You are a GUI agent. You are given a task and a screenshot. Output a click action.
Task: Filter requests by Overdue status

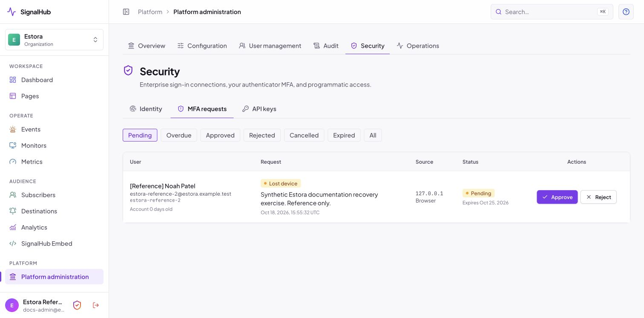[179, 135]
